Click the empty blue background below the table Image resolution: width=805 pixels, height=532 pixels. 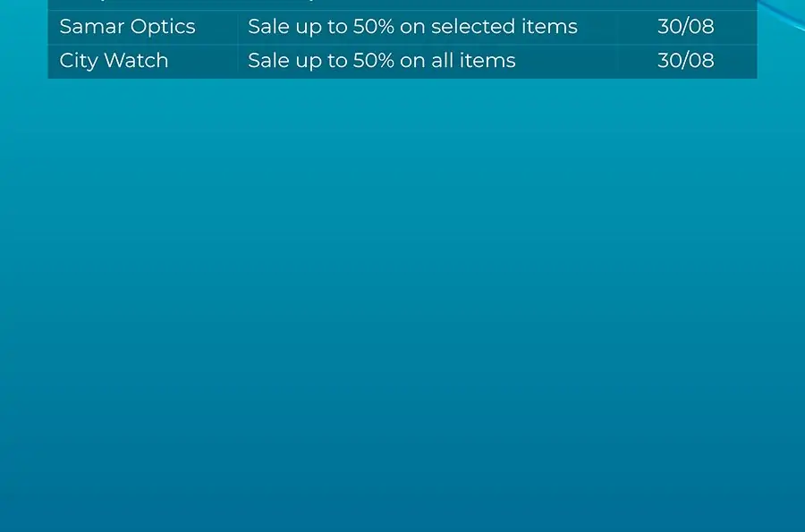[x=402, y=303]
